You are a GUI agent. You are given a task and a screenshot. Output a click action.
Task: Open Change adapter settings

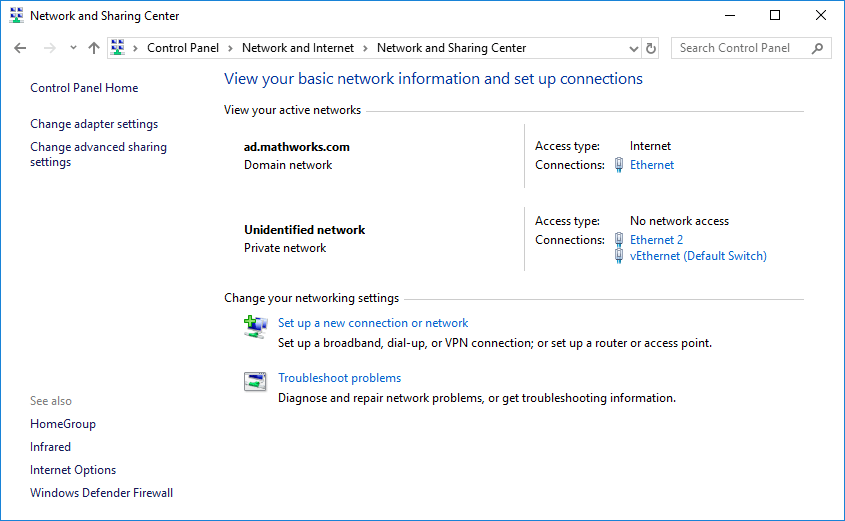tap(94, 124)
